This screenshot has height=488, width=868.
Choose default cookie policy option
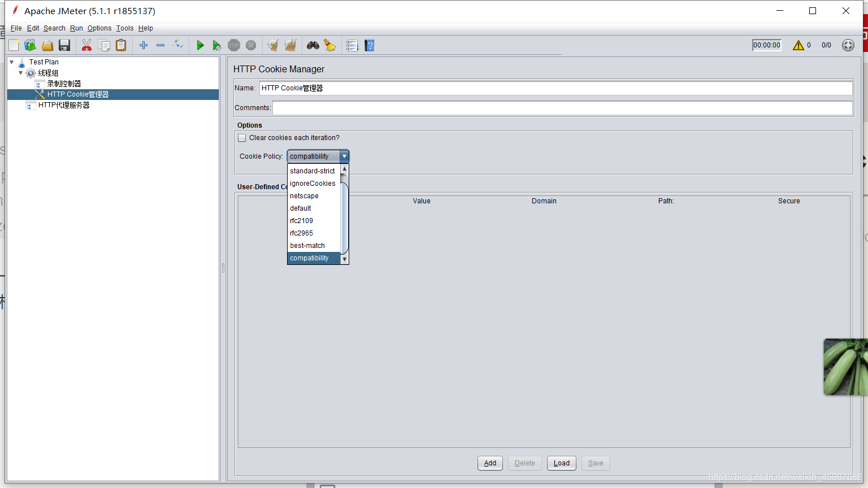(314, 208)
